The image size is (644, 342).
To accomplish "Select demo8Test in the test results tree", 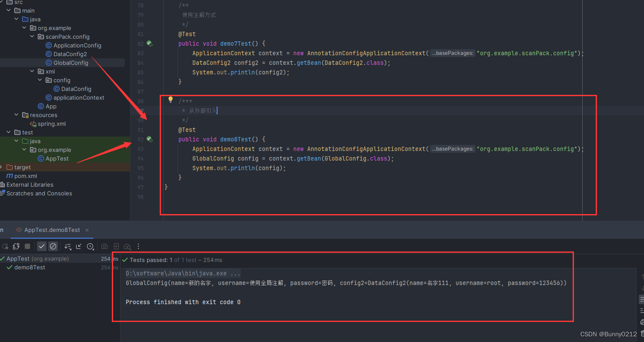I will [60, 267].
